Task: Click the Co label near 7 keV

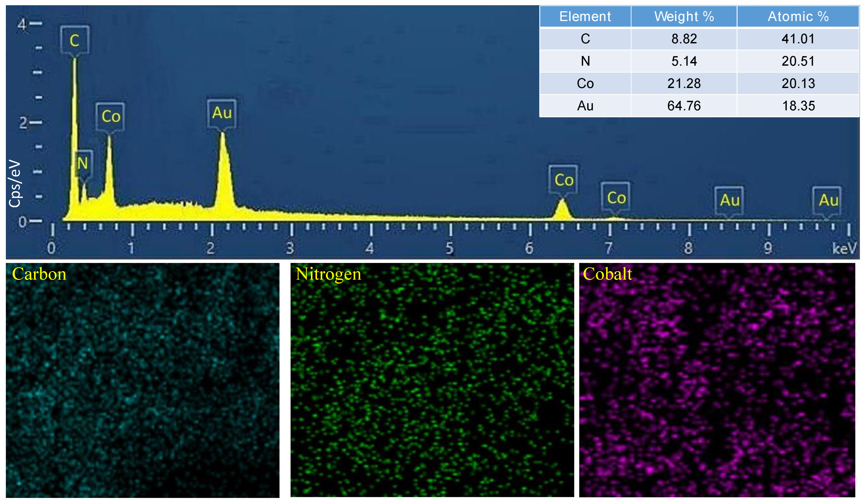Action: (x=616, y=198)
